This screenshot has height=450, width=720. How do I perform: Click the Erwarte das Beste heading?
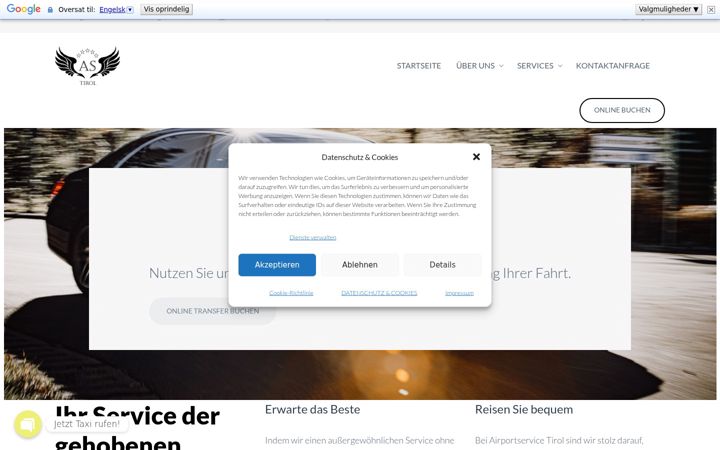pos(312,410)
